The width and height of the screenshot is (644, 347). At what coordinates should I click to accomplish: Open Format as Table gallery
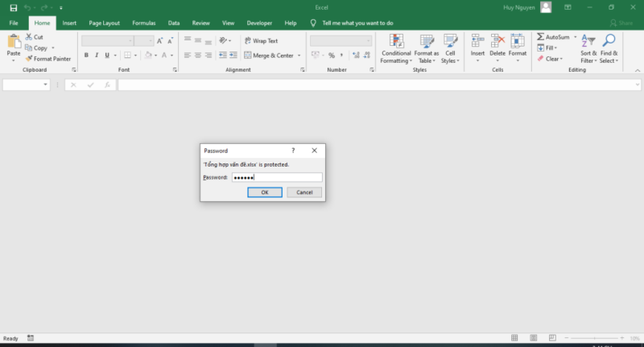[x=427, y=48]
